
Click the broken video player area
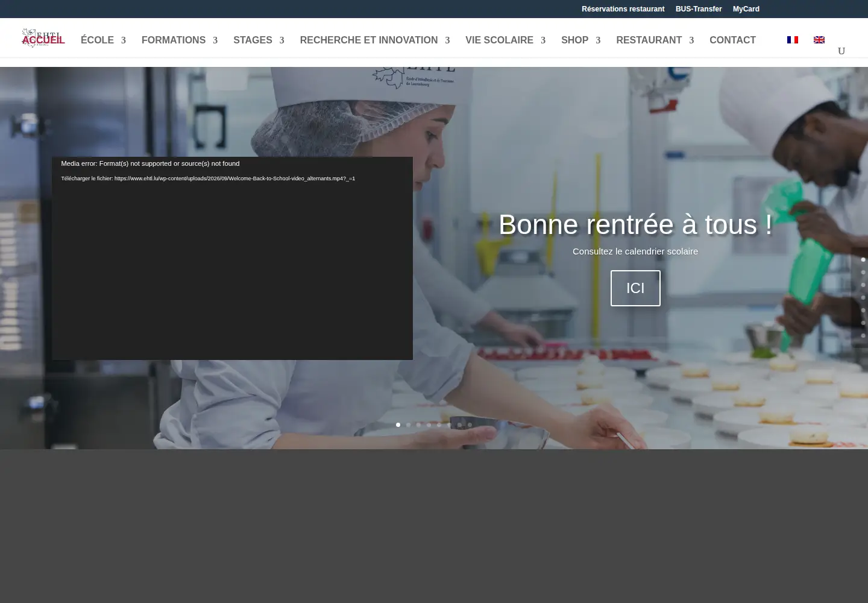232,258
